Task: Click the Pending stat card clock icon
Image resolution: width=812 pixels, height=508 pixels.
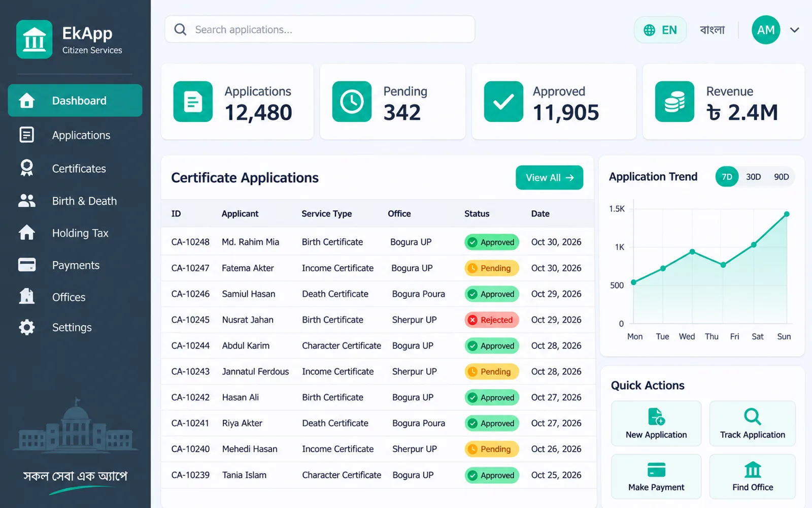Action: 352,102
